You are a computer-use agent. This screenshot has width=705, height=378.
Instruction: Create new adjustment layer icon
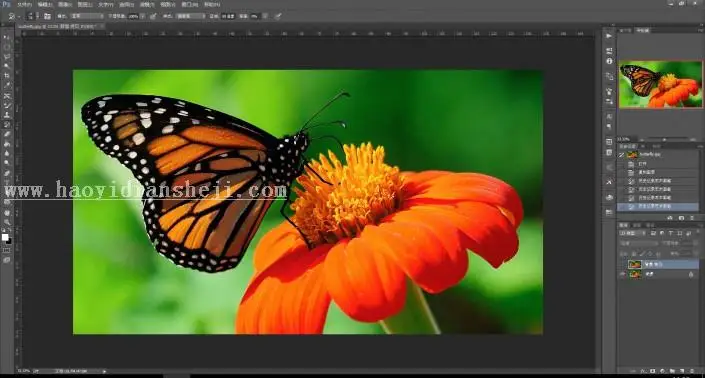click(x=662, y=371)
